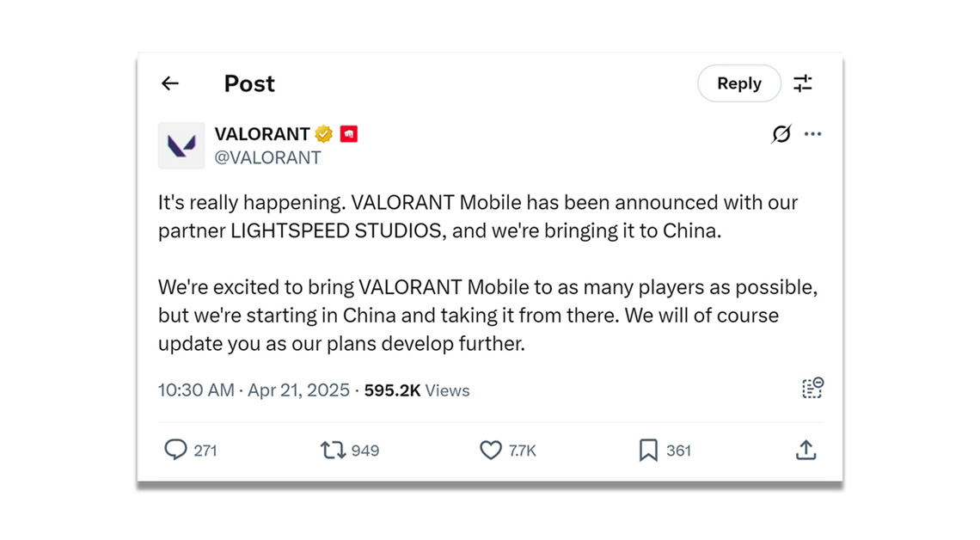Click the back arrow to return to timeline
The width and height of the screenshot is (980, 540).
169,83
